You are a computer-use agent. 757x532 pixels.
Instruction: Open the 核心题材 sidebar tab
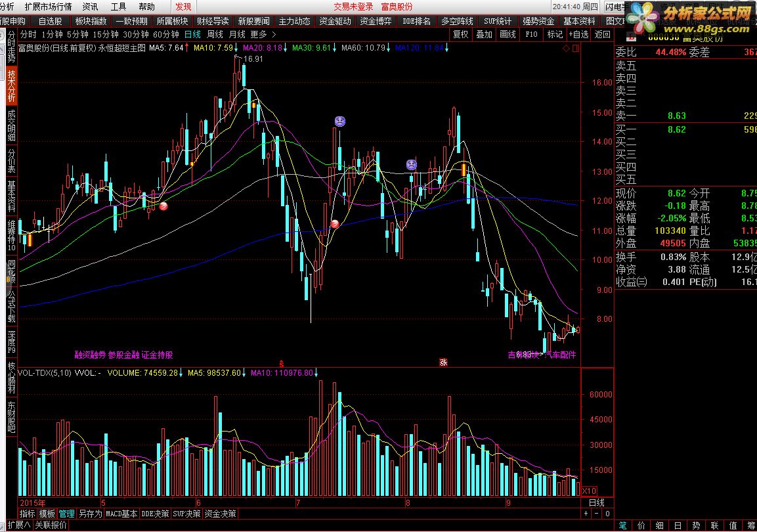(x=12, y=378)
